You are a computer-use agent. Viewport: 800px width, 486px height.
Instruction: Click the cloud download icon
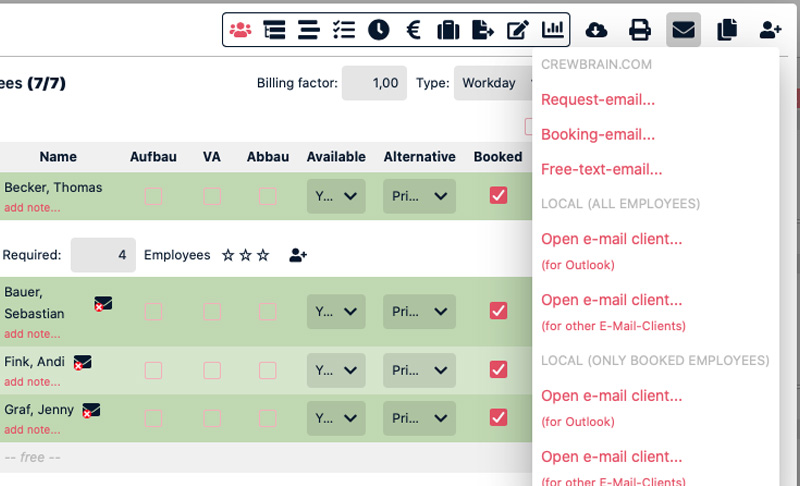coord(596,30)
